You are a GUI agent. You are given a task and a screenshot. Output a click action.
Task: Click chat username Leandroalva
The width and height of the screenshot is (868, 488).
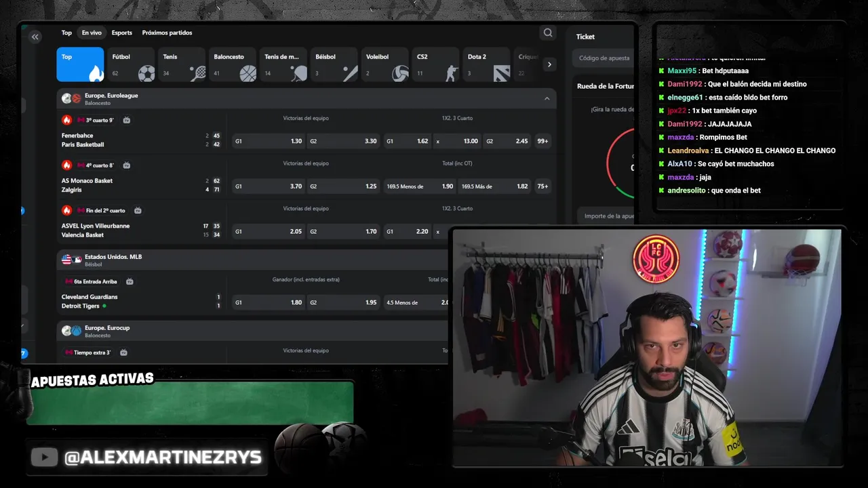point(688,150)
